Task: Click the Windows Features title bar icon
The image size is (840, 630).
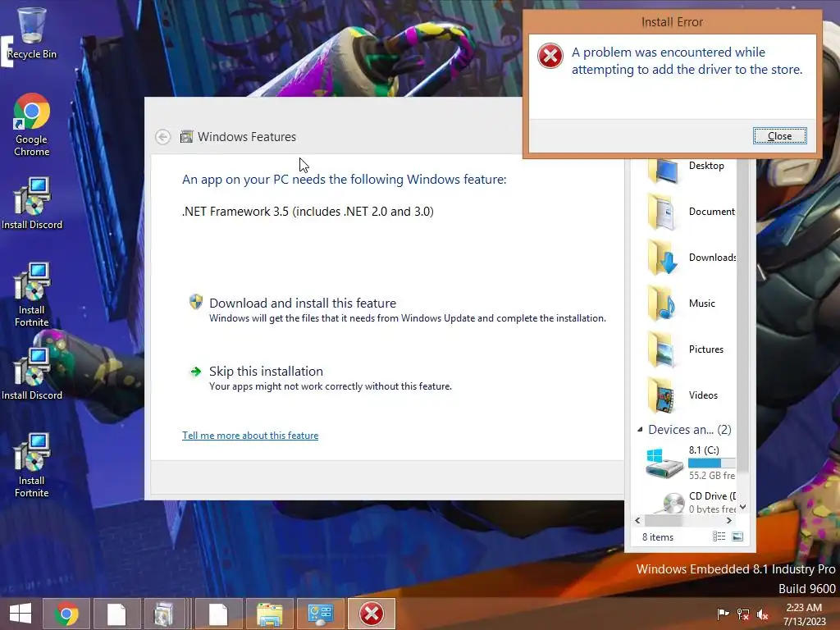Action: pos(186,137)
